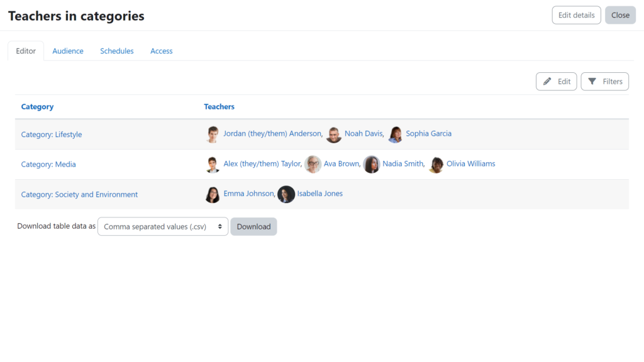This screenshot has height=362, width=644.
Task: Sort by the Category column header
Action: click(38, 107)
